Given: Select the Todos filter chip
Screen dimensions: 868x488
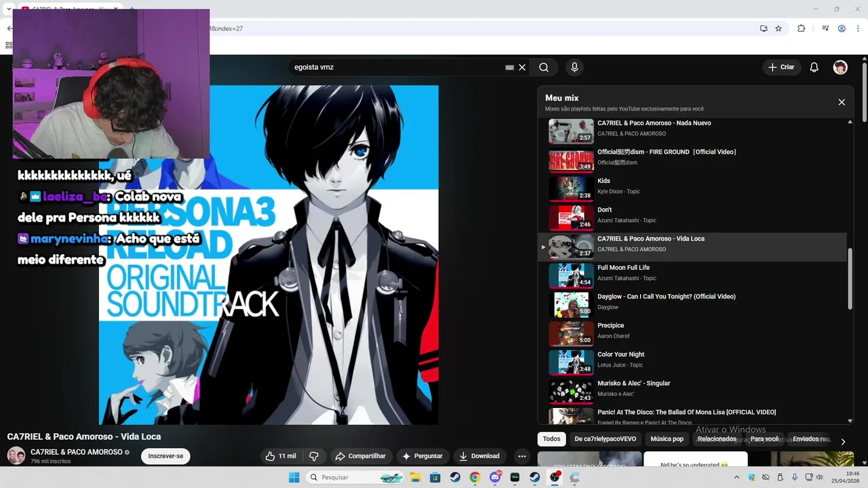Looking at the screenshot, I should (551, 439).
